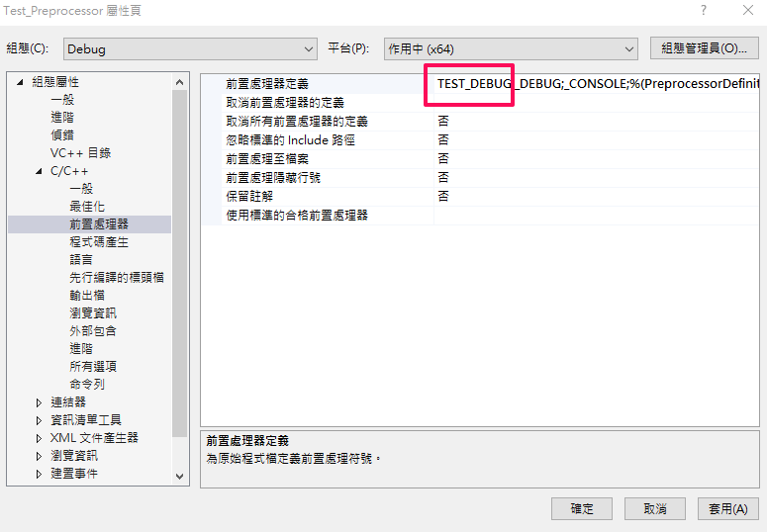Click the 前置處理器定義 value field
767x532 pixels.
click(x=597, y=84)
